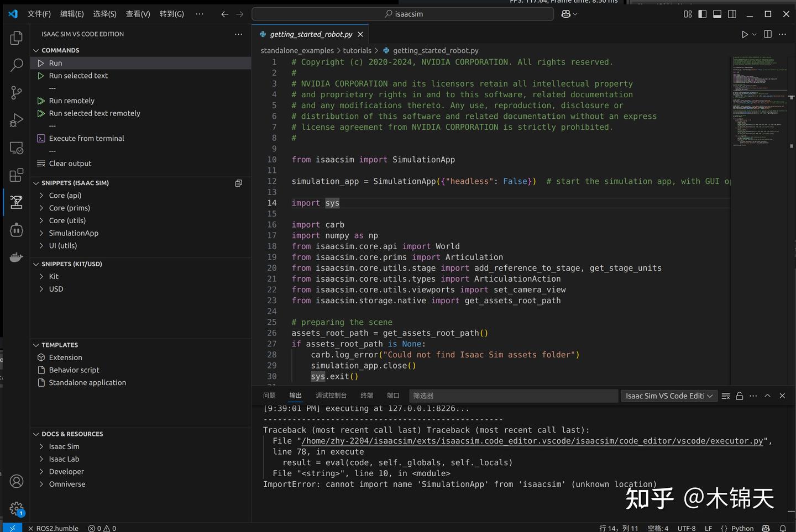
Task: Select the Isaac Sim robot icon in activity bar
Action: pyautogui.click(x=16, y=202)
